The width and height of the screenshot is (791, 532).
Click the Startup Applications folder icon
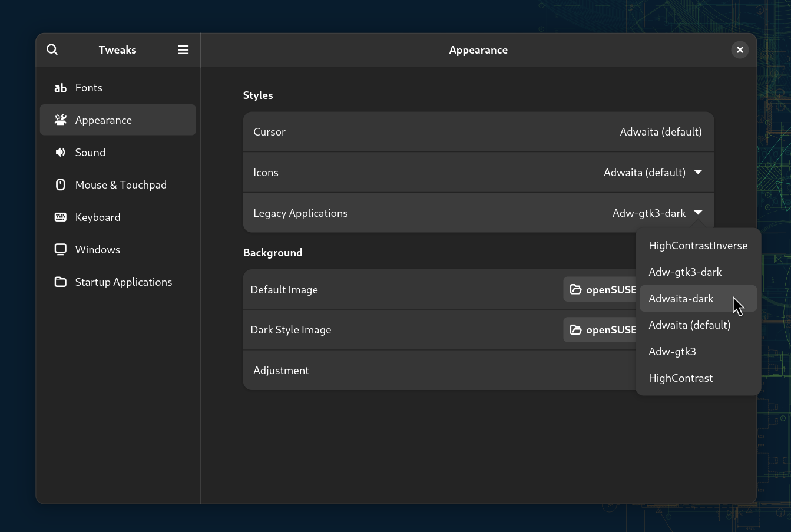click(x=60, y=282)
